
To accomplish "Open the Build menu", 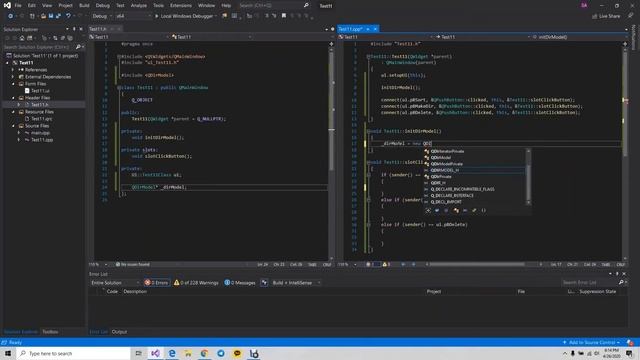I will (84, 6).
